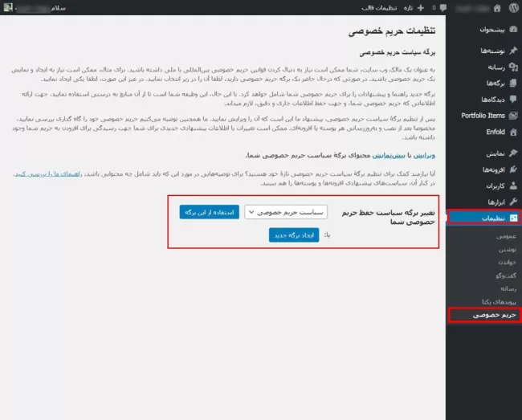This screenshot has height=420, width=522.
Task: Select the عمومی general settings submenu
Action: click(x=507, y=236)
